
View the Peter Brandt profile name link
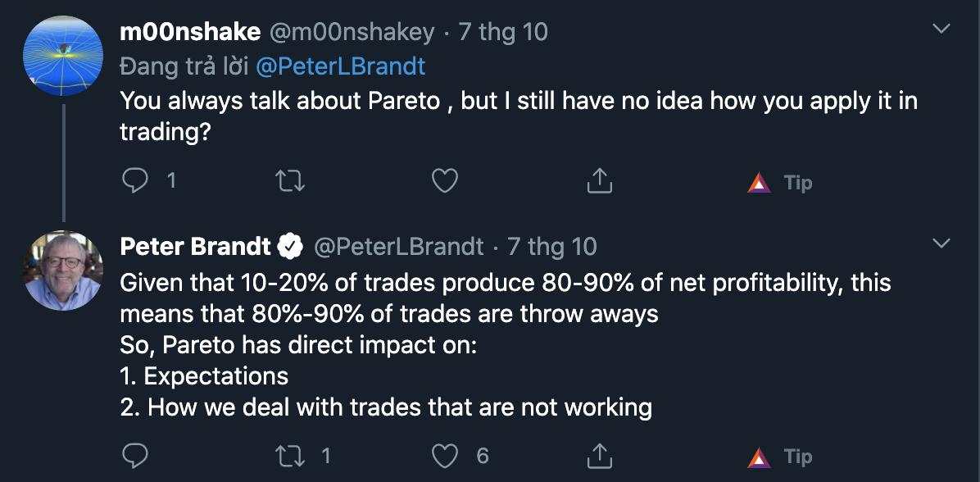coord(195,246)
